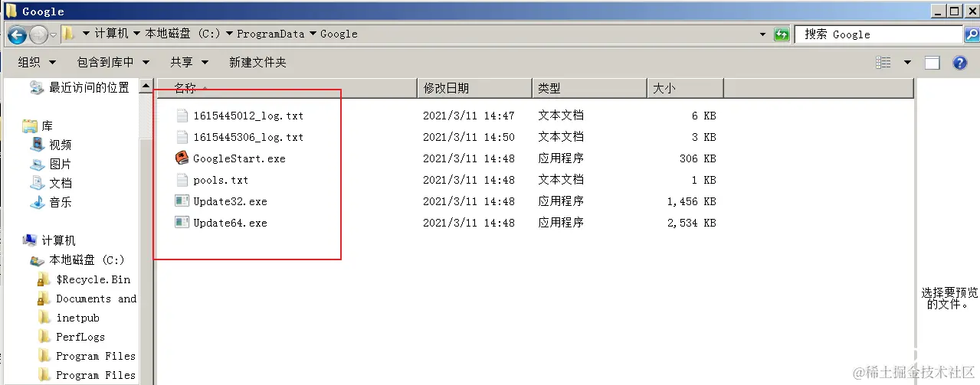
Task: Click the 最近访问的位置 icon
Action: (x=36, y=88)
